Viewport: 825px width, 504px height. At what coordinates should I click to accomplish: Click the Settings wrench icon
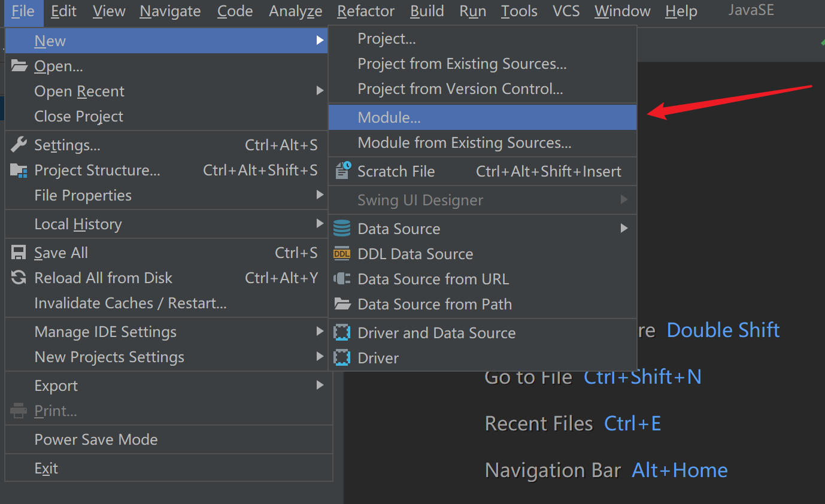[19, 145]
